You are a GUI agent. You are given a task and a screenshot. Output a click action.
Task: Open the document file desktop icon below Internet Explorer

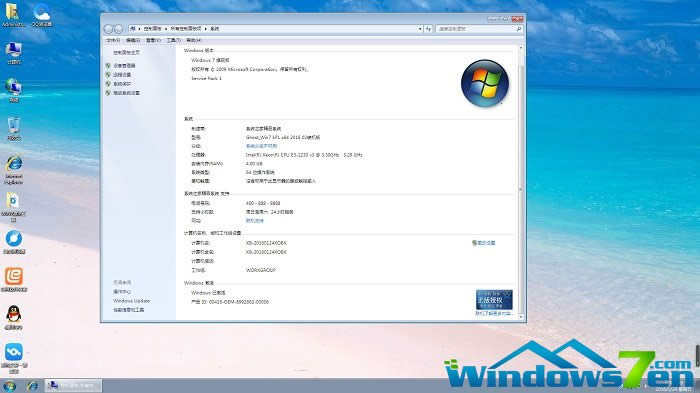click(13, 207)
